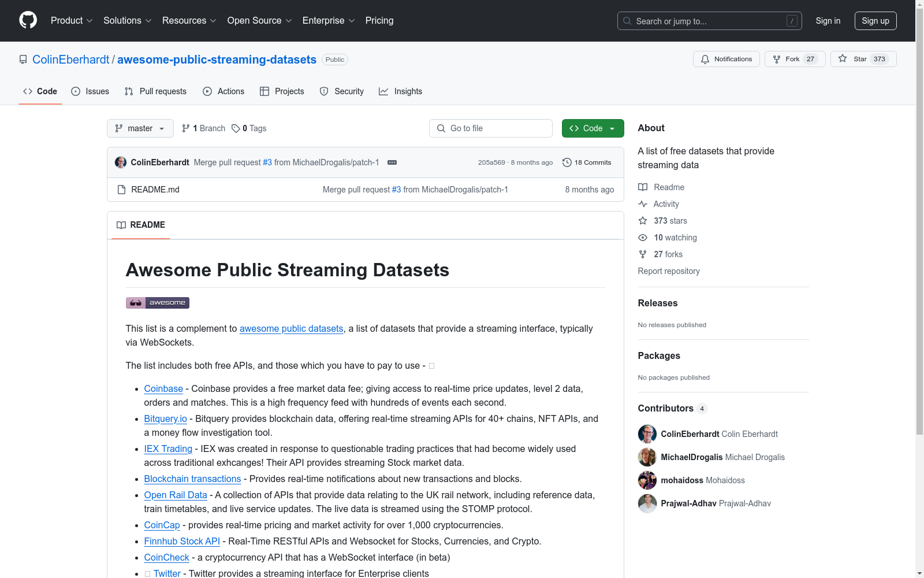
Task: Click the fork icon in Fork button
Action: pos(777,59)
